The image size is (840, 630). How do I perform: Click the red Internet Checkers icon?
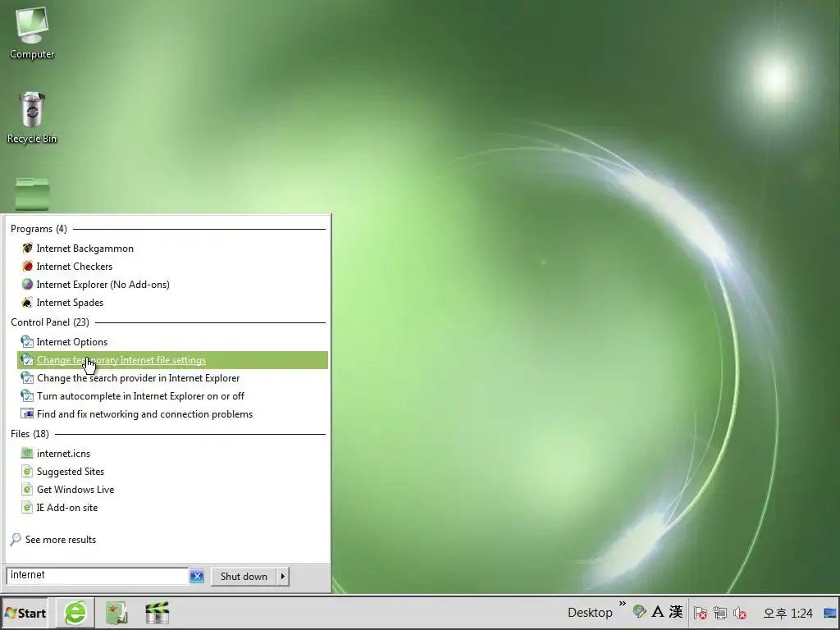click(x=27, y=267)
